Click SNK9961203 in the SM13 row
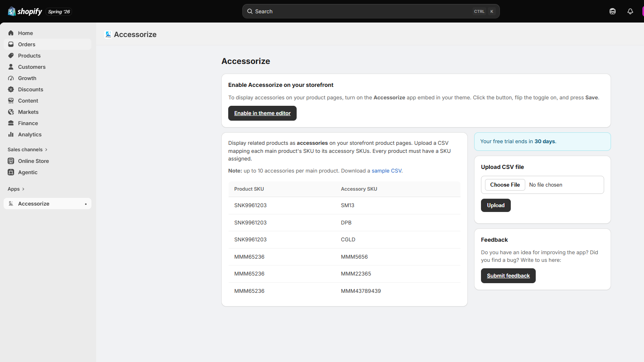This screenshot has height=362, width=644. pyautogui.click(x=250, y=205)
